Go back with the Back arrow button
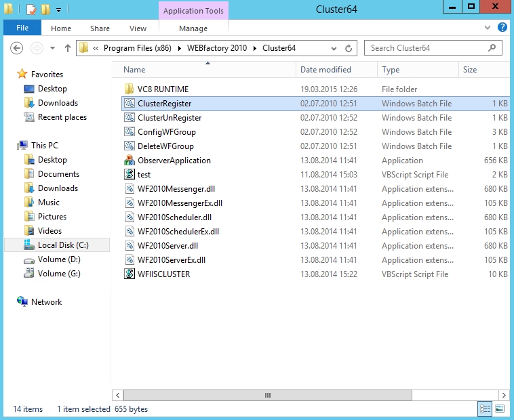 (16, 48)
